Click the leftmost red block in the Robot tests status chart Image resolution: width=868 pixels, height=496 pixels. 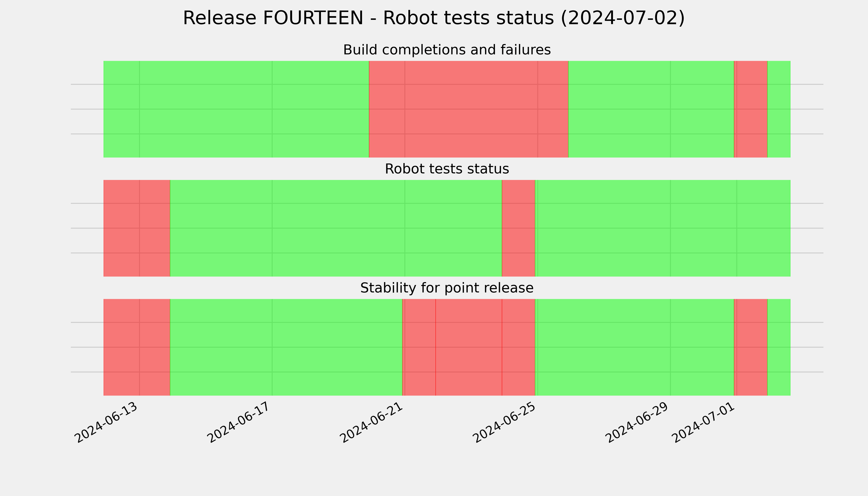click(137, 228)
